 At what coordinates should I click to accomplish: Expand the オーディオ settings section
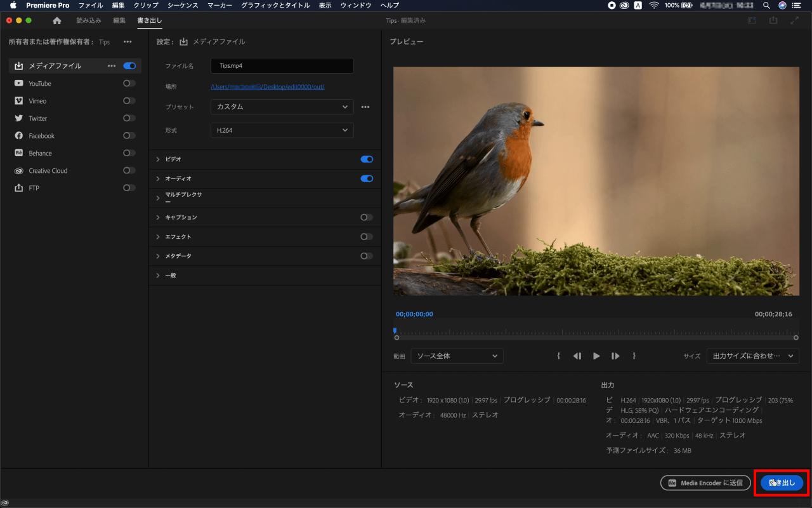158,179
